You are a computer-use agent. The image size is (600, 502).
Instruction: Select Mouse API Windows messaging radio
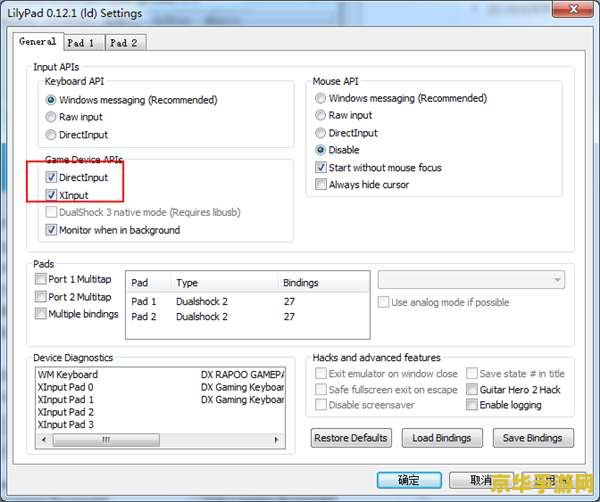coord(321,98)
